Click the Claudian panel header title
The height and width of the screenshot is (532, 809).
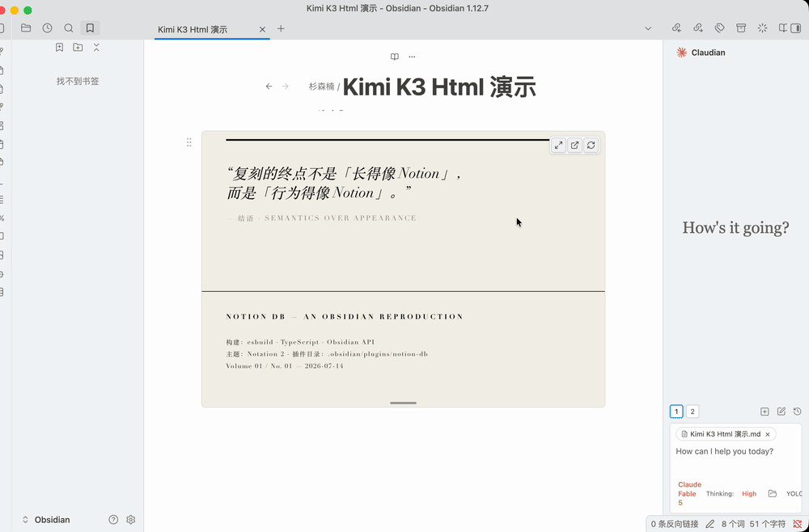coord(708,53)
